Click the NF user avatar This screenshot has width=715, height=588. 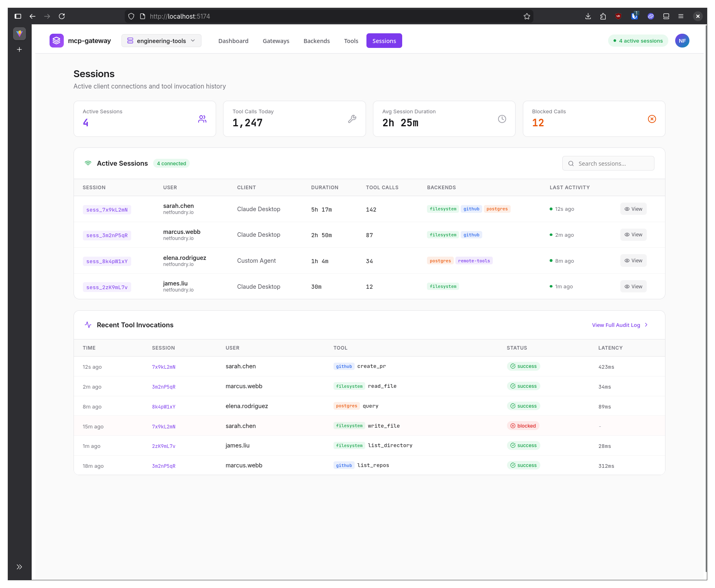[682, 41]
